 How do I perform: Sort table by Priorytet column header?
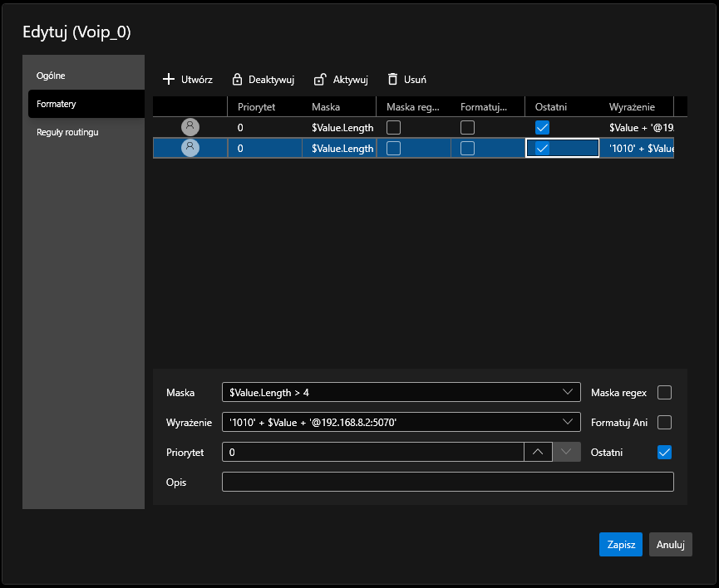[x=256, y=107]
